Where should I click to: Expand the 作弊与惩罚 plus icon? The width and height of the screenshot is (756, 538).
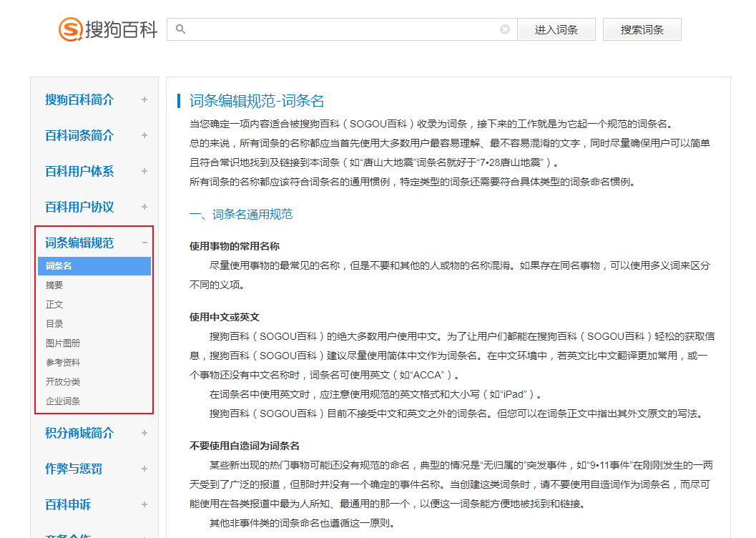(x=144, y=469)
